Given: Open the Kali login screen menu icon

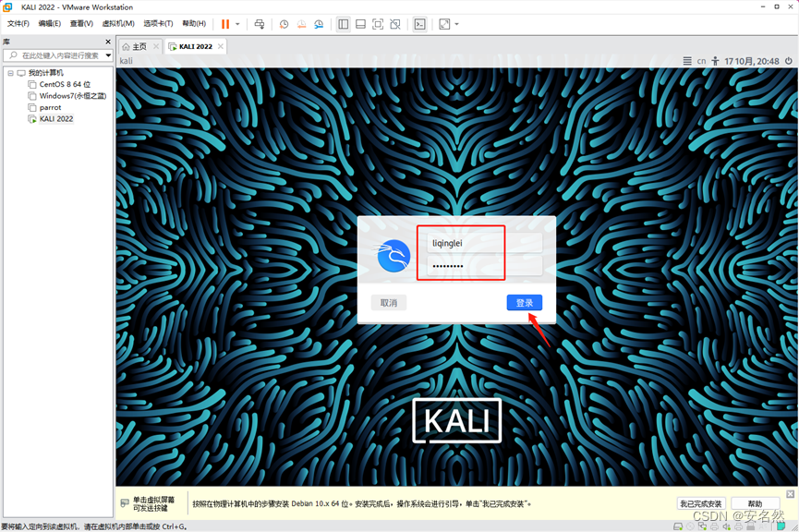Looking at the screenshot, I should pos(687,61).
